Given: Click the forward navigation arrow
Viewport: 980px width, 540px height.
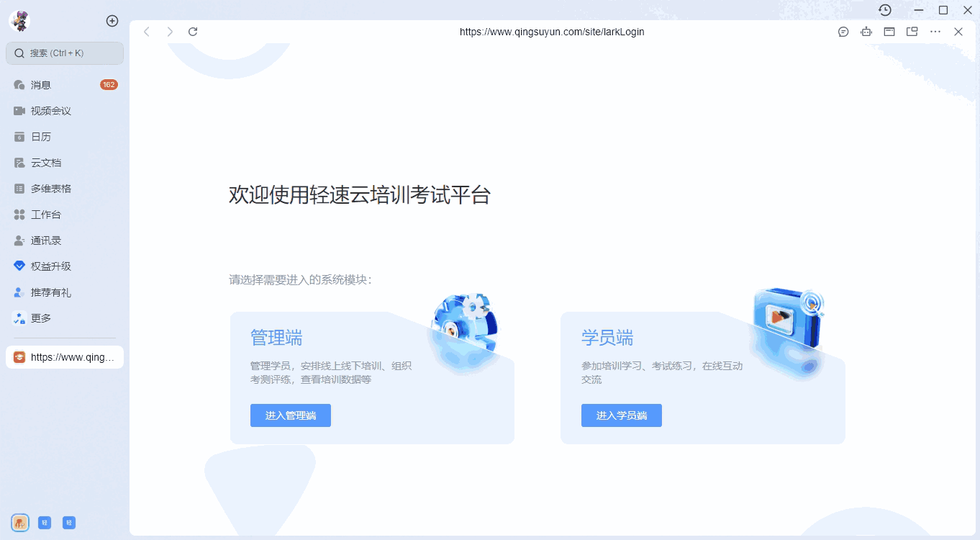Looking at the screenshot, I should point(170,32).
